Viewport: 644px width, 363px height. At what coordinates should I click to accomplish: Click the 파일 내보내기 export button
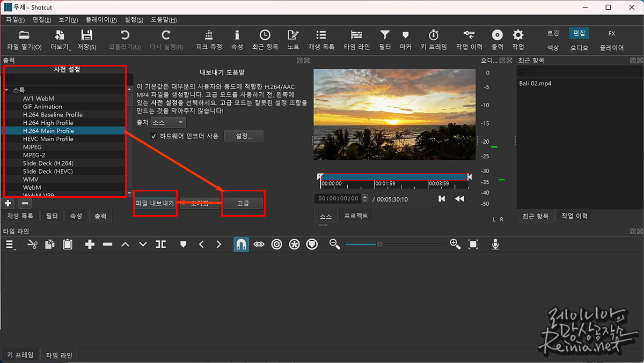coord(155,203)
